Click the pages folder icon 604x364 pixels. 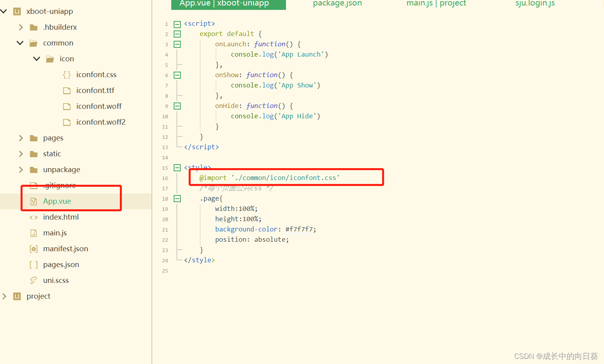coord(34,138)
